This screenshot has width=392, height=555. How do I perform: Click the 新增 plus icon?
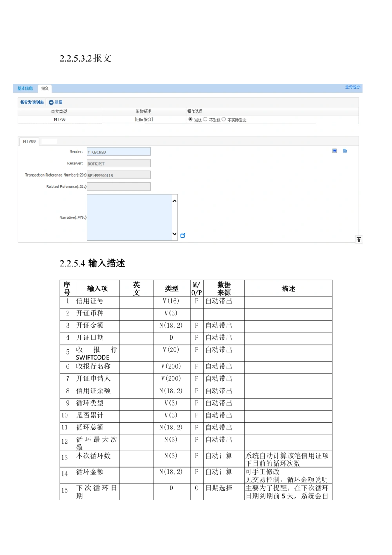pyautogui.click(x=51, y=102)
